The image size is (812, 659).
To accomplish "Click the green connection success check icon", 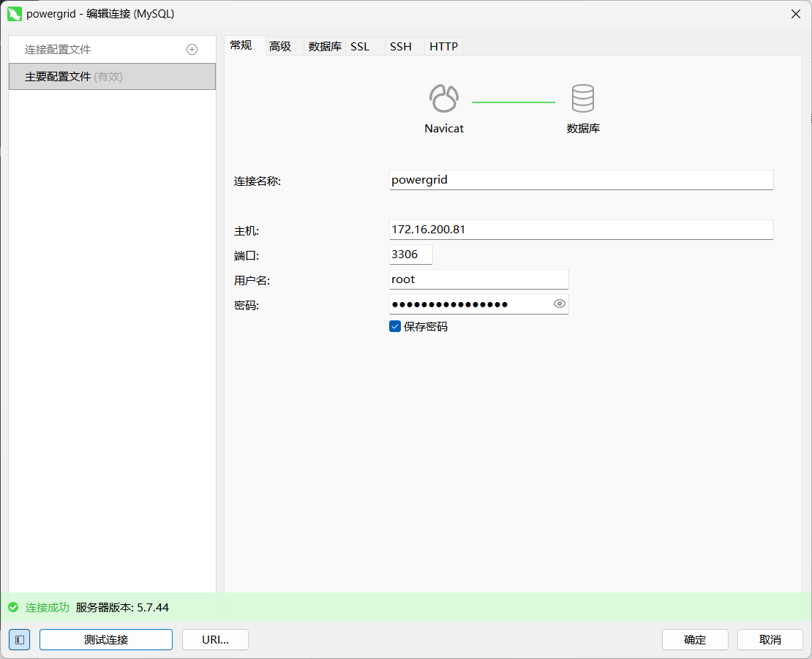I will coord(12,608).
